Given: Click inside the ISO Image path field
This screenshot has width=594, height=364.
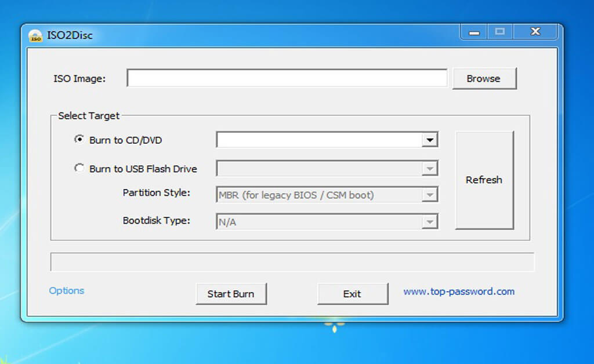Looking at the screenshot, I should pos(287,78).
